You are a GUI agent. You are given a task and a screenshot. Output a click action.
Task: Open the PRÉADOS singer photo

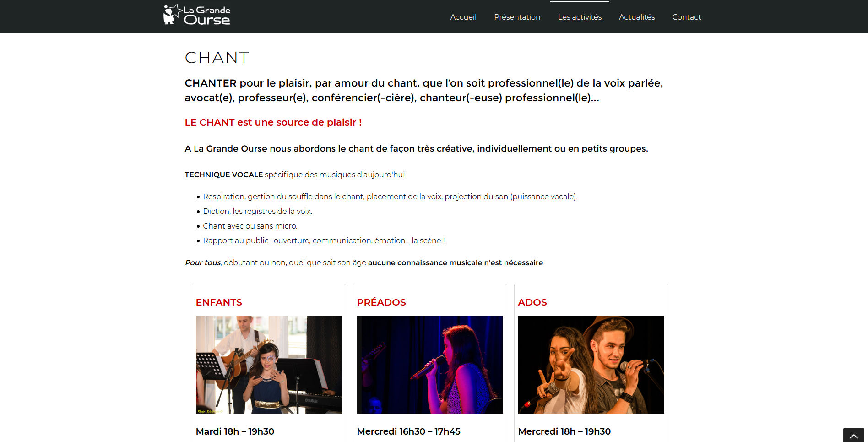pyautogui.click(x=430, y=365)
